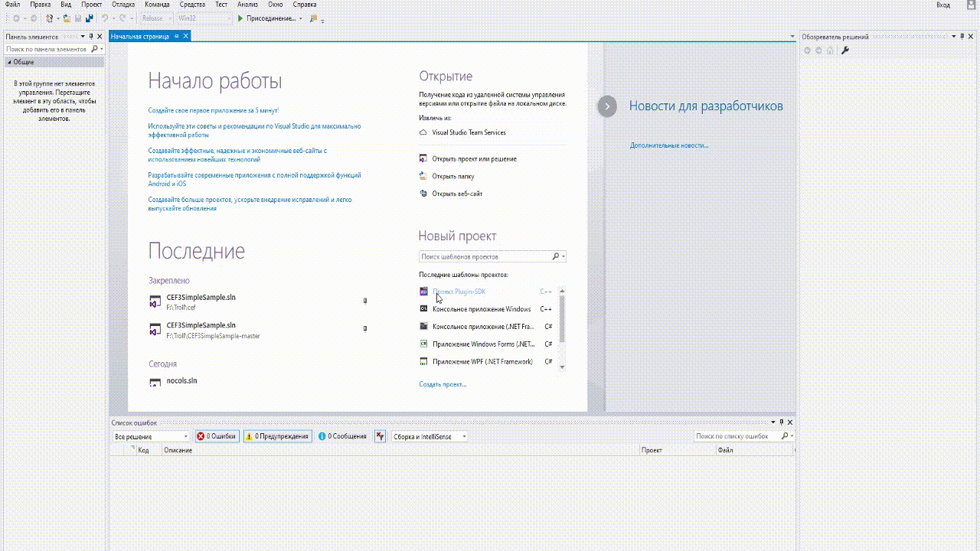980x551 pixels.
Task: Open Solution Explorer window options dropdown
Action: coord(954,36)
